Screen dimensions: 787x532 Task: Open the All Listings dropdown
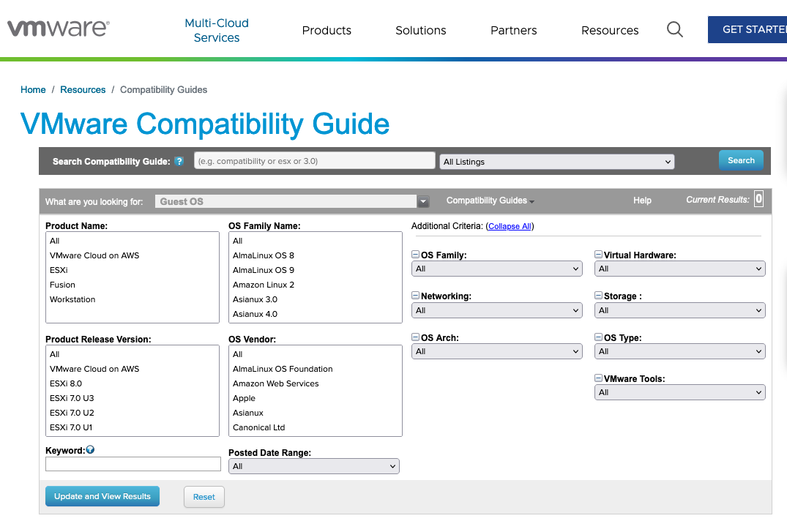coord(556,162)
